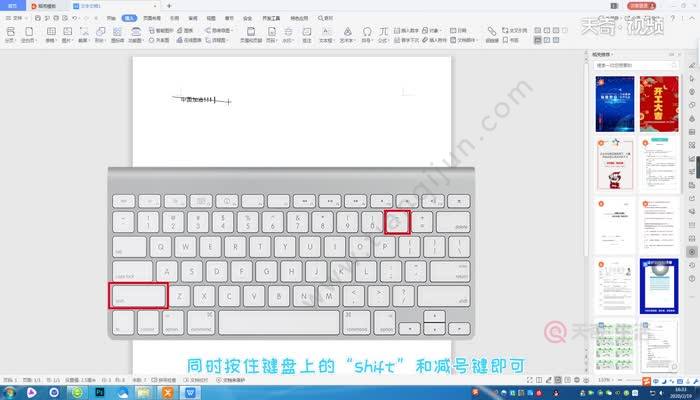This screenshot has width=700, height=400.
Task: Click 交叉引用 cross-reference
Action: (x=515, y=30)
